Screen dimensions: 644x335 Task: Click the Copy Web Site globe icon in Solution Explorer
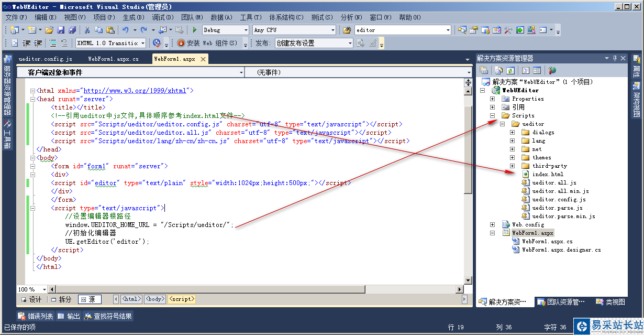pos(552,70)
